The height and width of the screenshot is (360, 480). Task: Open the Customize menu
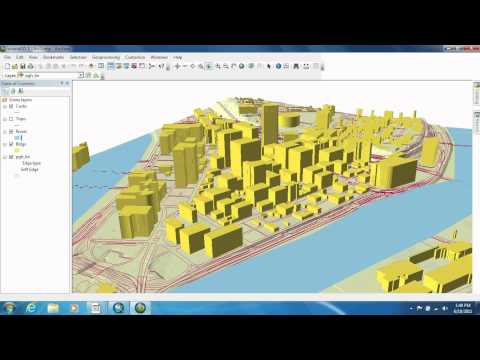[135, 57]
